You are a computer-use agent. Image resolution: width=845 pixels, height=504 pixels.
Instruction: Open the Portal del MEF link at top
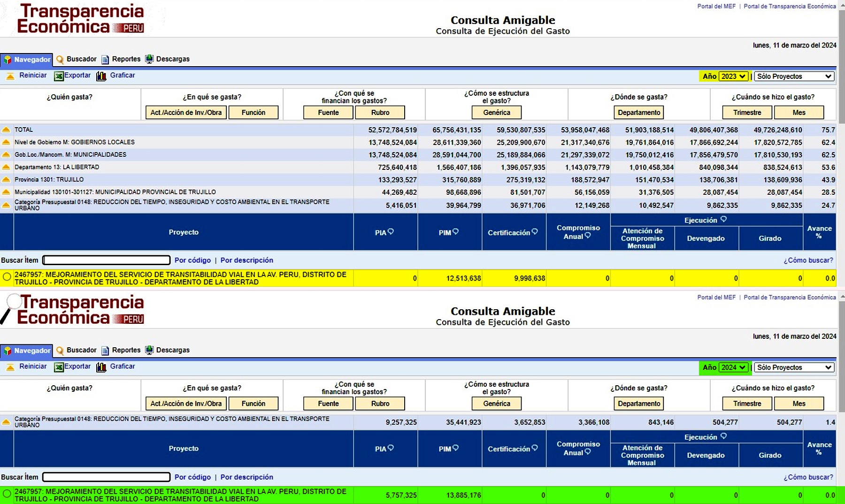tap(716, 6)
